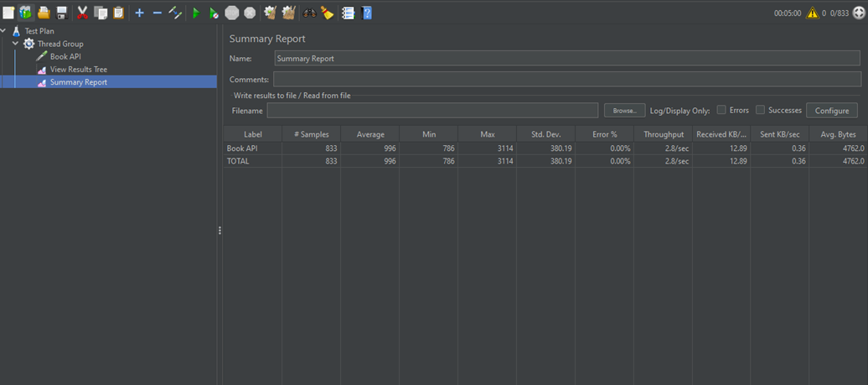Click the Error % column header
Image resolution: width=868 pixels, height=385 pixels.
point(605,134)
